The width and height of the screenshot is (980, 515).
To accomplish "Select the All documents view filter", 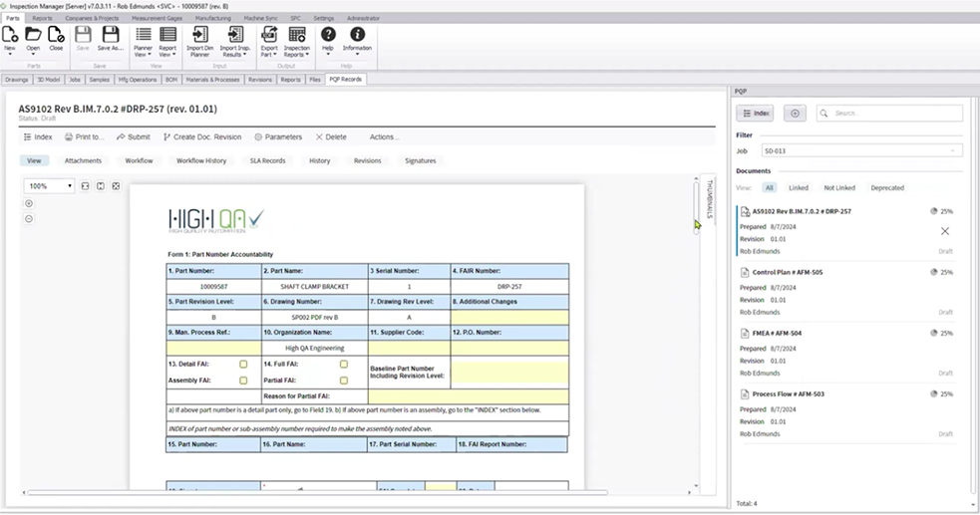I will [x=770, y=188].
